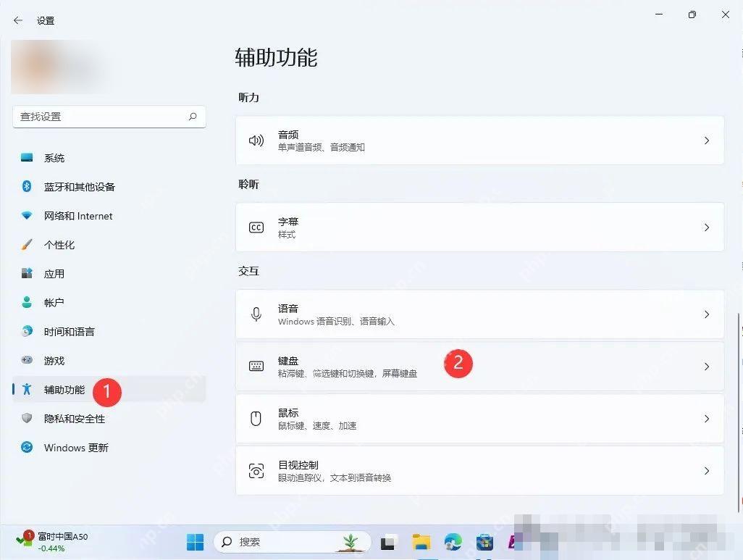Open Task View on taskbar
Viewport: 743px width, 560px height.
(389, 542)
